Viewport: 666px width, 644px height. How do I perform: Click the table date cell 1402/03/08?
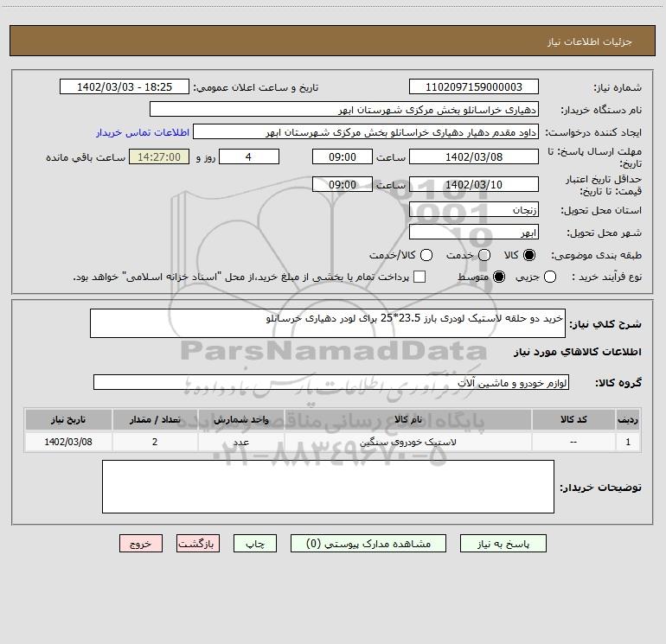click(x=68, y=442)
